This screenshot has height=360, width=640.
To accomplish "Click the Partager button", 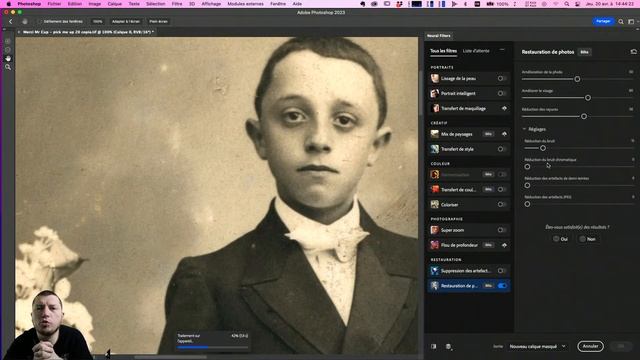I will tap(603, 21).
